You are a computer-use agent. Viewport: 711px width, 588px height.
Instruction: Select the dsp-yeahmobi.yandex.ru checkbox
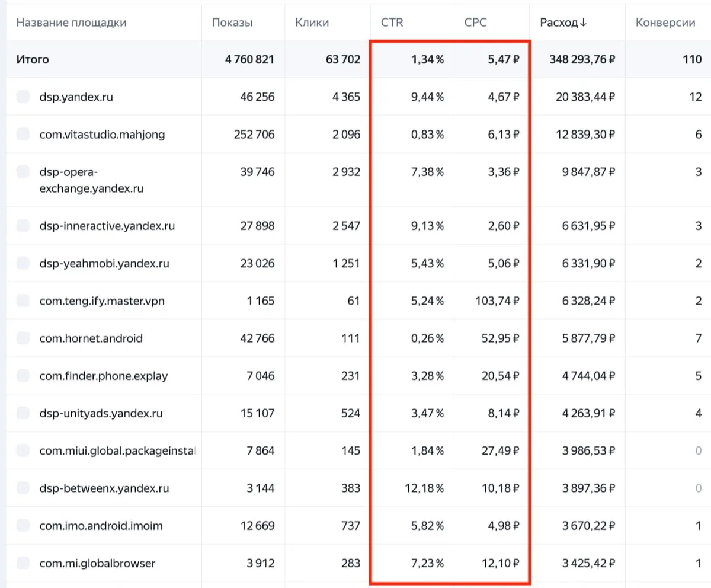(x=23, y=263)
